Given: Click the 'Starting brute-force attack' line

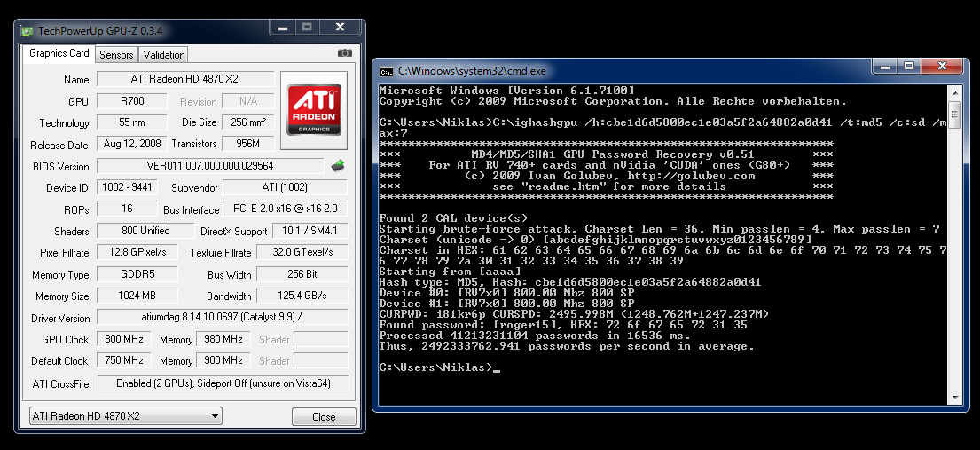Looking at the screenshot, I should tap(659, 229).
